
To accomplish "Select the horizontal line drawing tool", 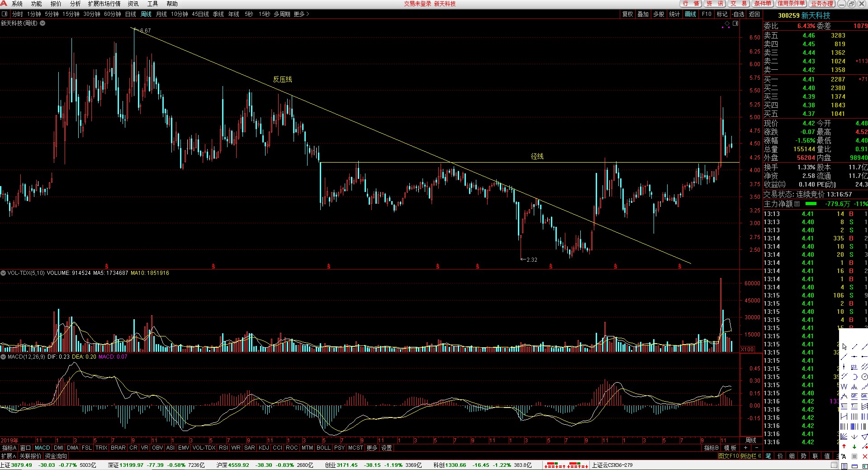I will [x=854, y=357].
